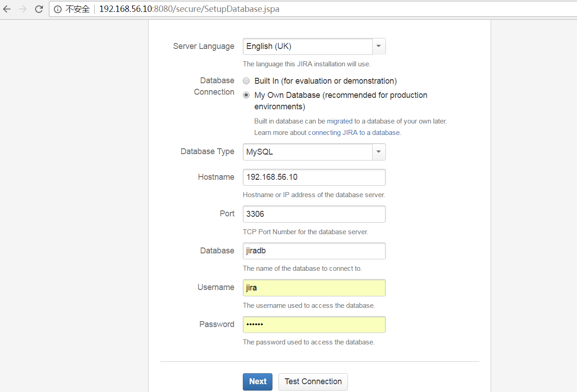The image size is (577, 392).
Task: Click the browser address bar URL
Action: 189,9
